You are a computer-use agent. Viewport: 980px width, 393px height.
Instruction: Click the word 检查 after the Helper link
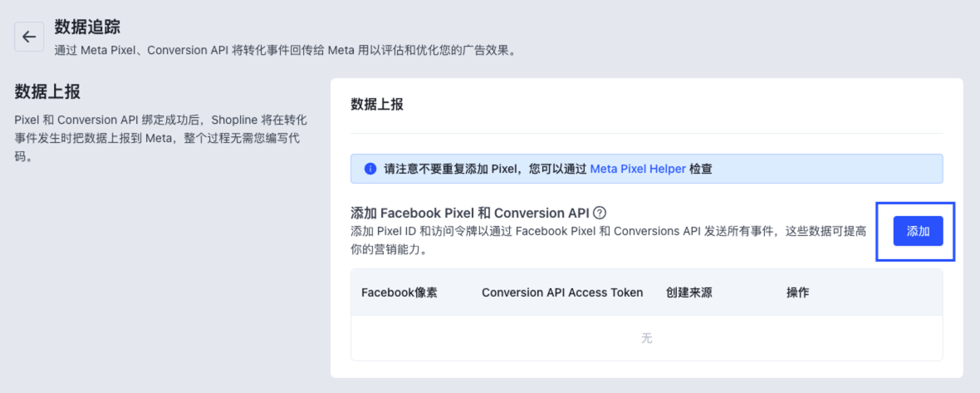(701, 169)
